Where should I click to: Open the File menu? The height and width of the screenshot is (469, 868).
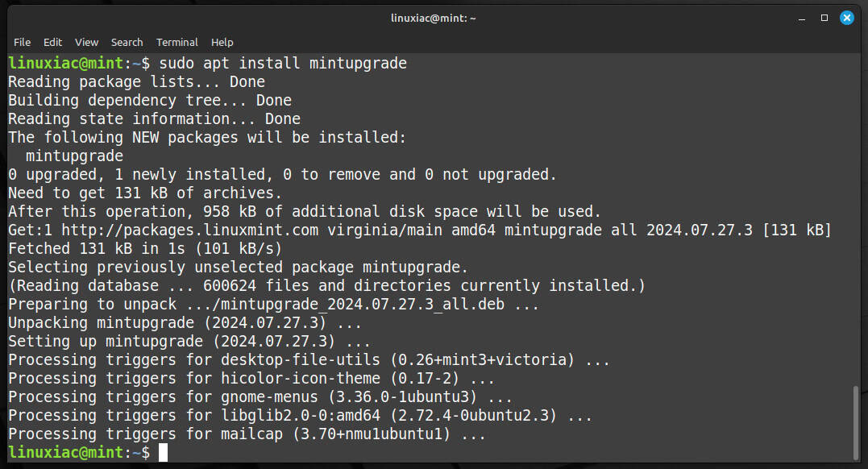point(22,42)
